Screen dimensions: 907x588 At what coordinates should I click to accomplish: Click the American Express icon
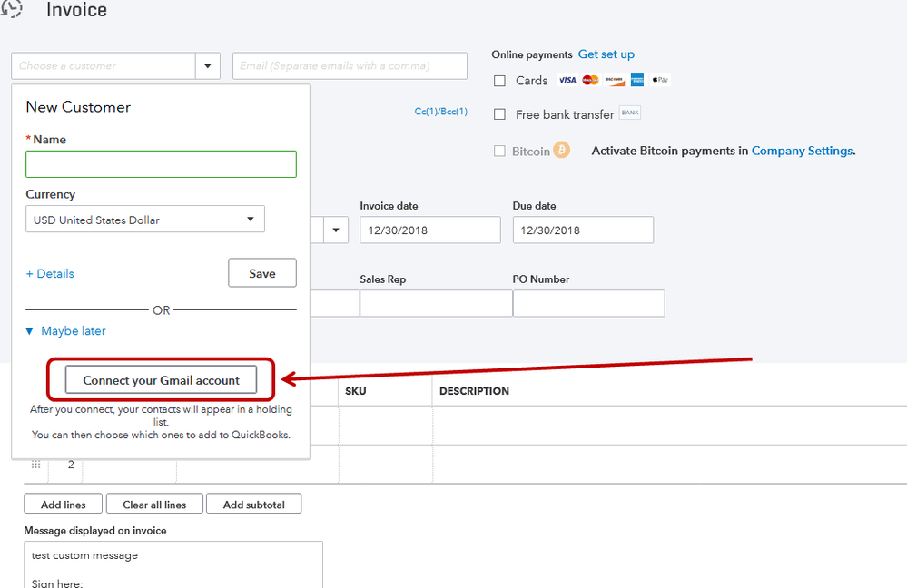click(636, 81)
